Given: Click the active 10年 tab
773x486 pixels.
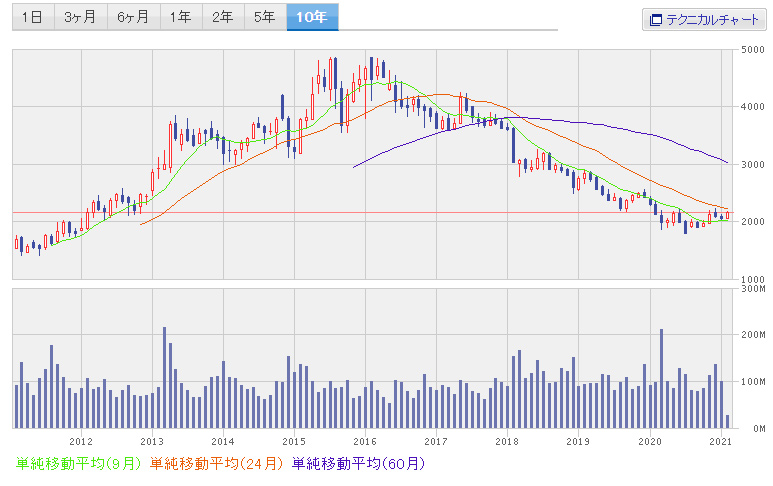Looking at the screenshot, I should [x=312, y=17].
